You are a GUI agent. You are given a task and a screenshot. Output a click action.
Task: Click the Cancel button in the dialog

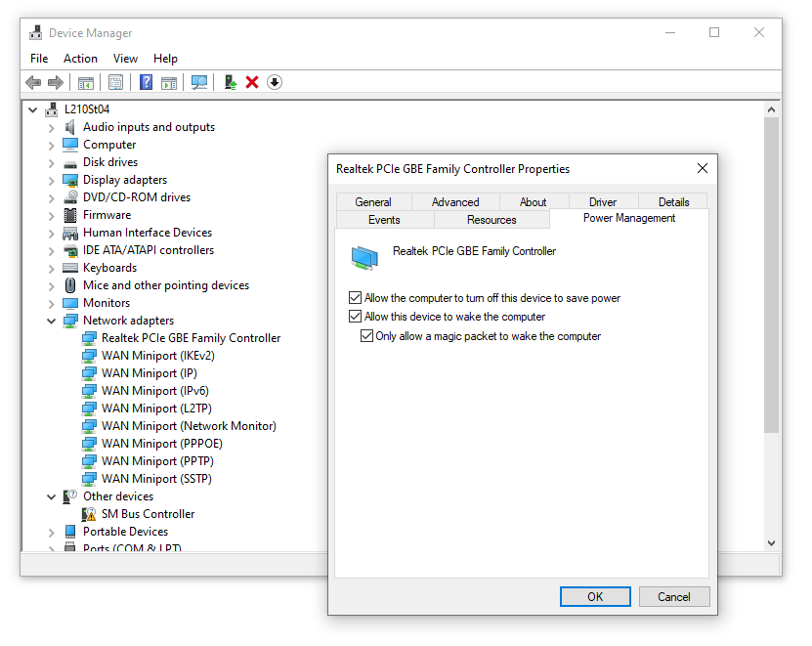673,597
